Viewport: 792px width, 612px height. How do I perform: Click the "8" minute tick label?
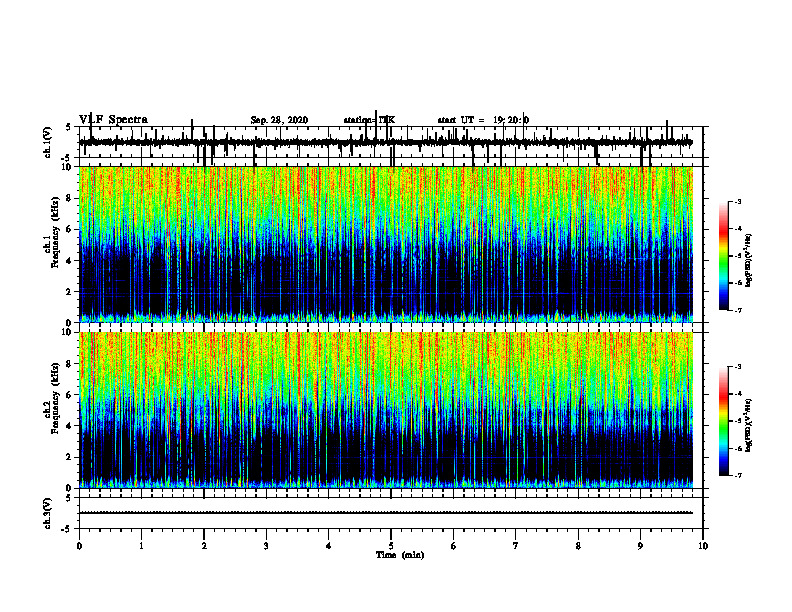click(x=578, y=546)
